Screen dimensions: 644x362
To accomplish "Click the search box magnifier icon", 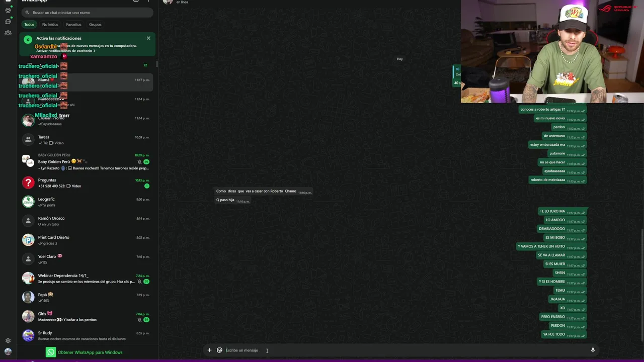I will (27, 13).
